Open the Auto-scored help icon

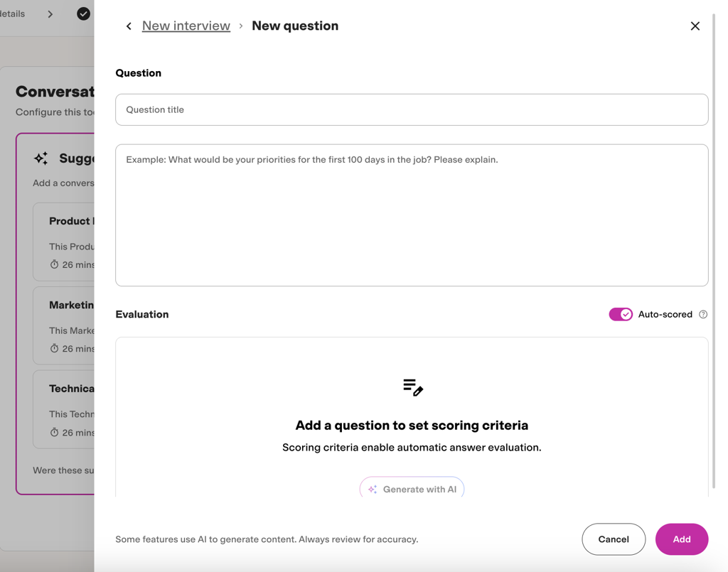pos(703,315)
